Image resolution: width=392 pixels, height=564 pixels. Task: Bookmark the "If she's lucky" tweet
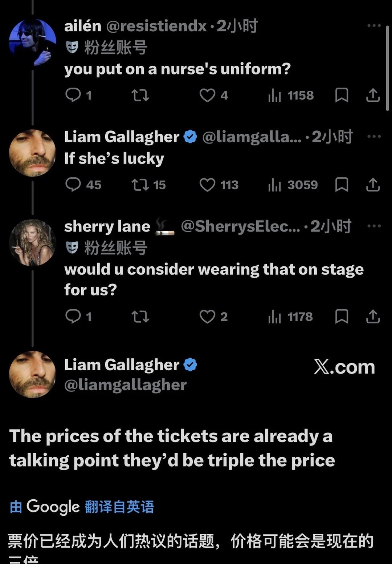pos(342,185)
